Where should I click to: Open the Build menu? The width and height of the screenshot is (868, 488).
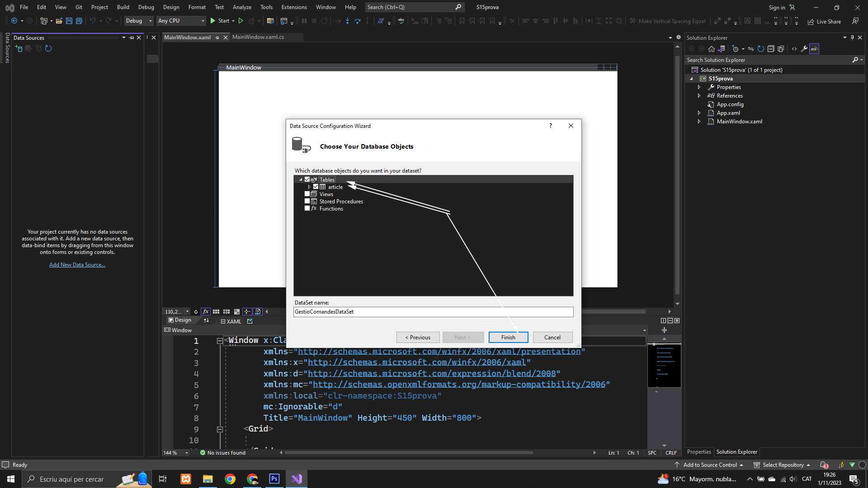pos(123,7)
